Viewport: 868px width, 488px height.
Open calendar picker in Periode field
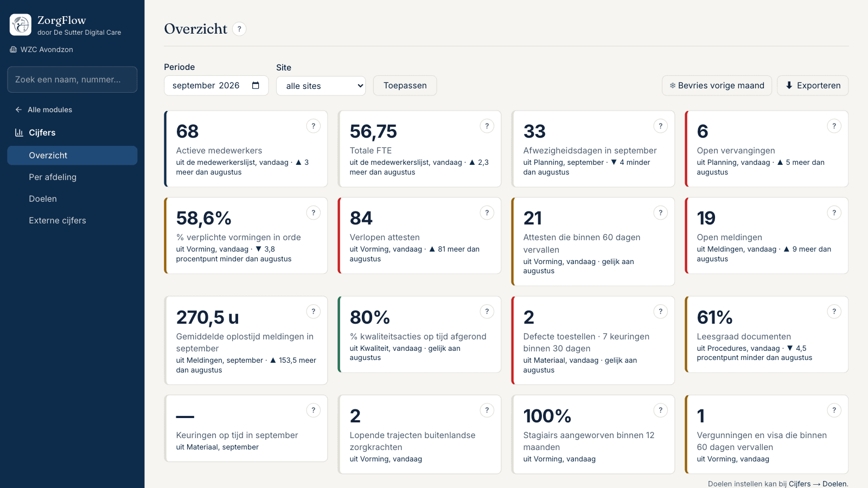tap(256, 86)
